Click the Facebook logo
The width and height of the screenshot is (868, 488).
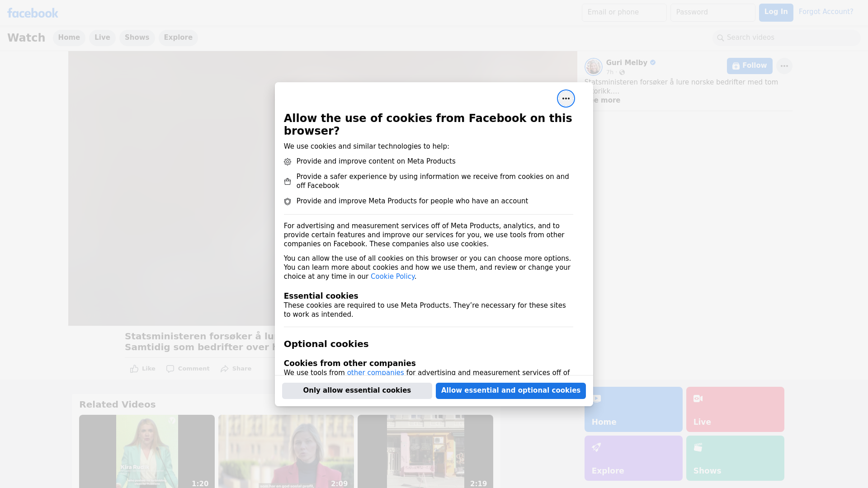point(33,13)
